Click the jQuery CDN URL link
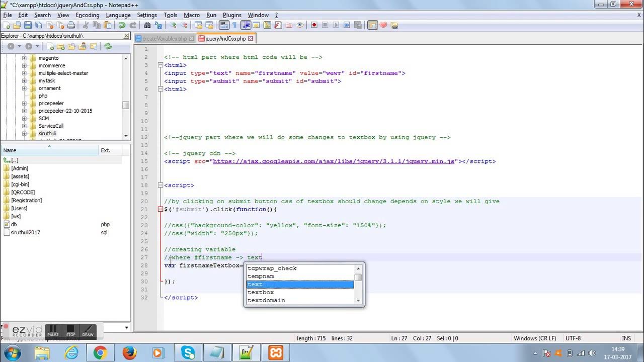Image resolution: width=644 pixels, height=362 pixels. 334,161
